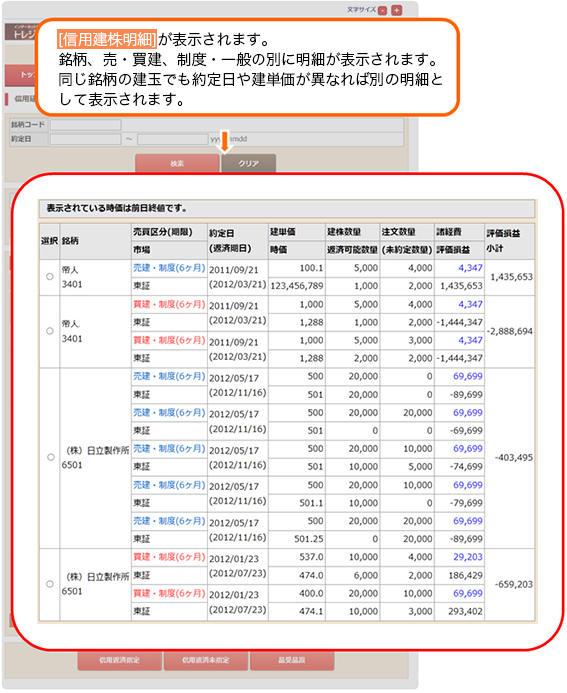
Task: Open the 4,347 link in the 100.1 row
Action: [x=470, y=268]
